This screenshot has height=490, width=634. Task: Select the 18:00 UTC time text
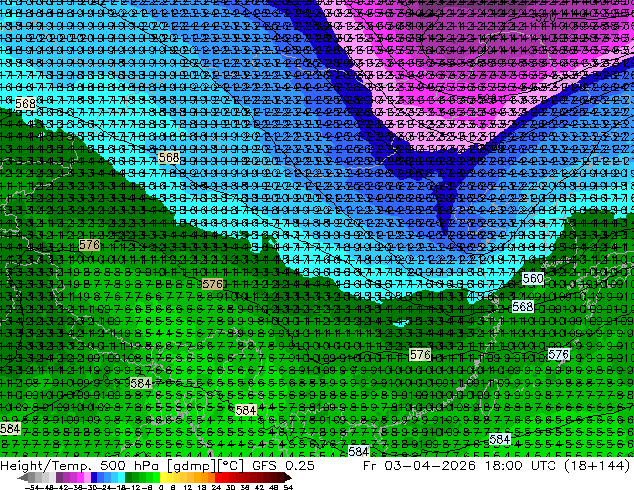coord(522,466)
